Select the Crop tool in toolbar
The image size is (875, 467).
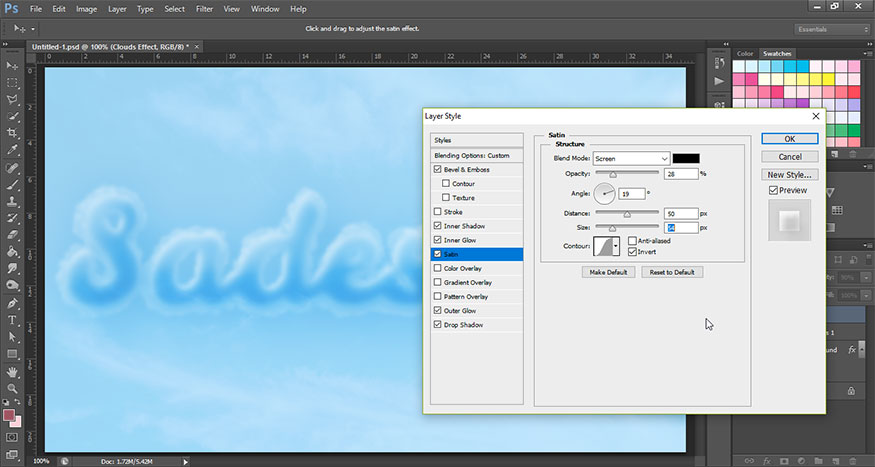pyautogui.click(x=13, y=132)
